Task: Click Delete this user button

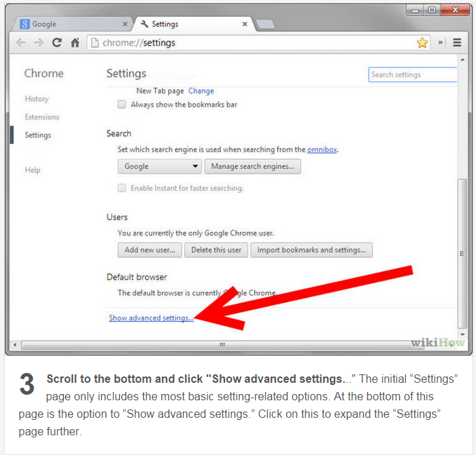Action: click(x=216, y=250)
